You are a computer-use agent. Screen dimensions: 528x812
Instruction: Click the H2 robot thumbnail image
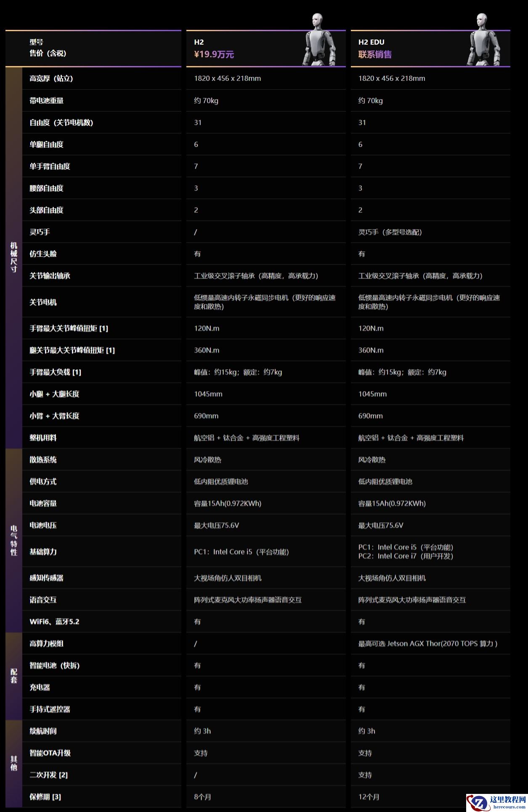pyautogui.click(x=320, y=39)
